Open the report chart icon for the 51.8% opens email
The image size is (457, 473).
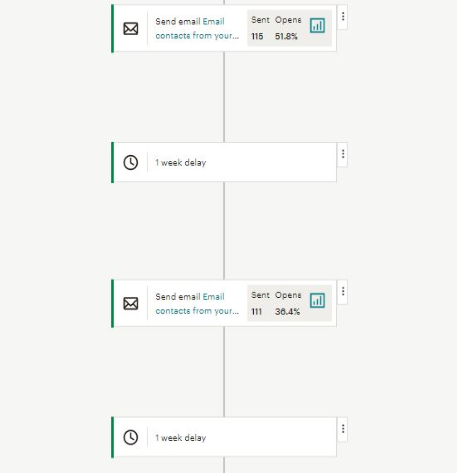(317, 25)
